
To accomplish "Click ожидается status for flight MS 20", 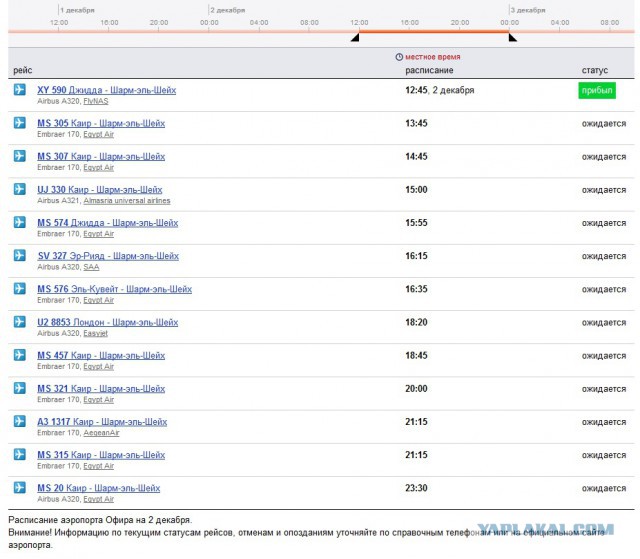I will tap(604, 488).
